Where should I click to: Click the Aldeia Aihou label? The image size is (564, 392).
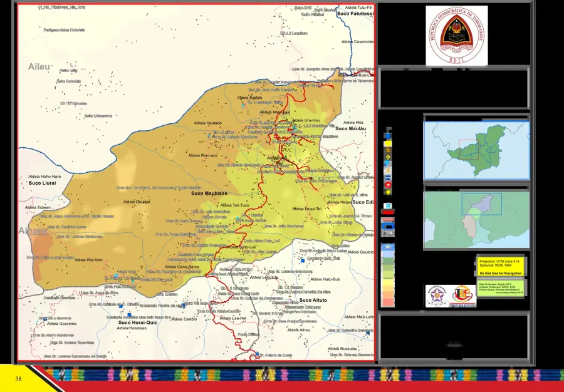tap(299, 330)
